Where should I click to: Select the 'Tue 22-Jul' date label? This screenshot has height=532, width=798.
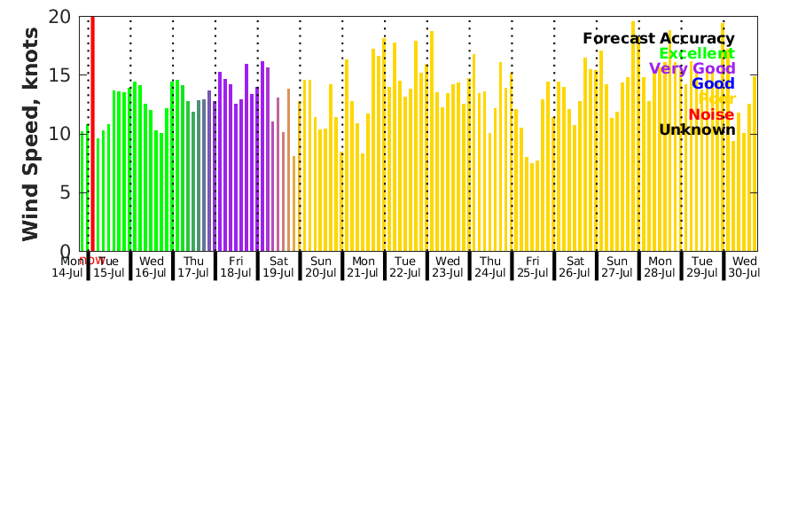(x=405, y=267)
